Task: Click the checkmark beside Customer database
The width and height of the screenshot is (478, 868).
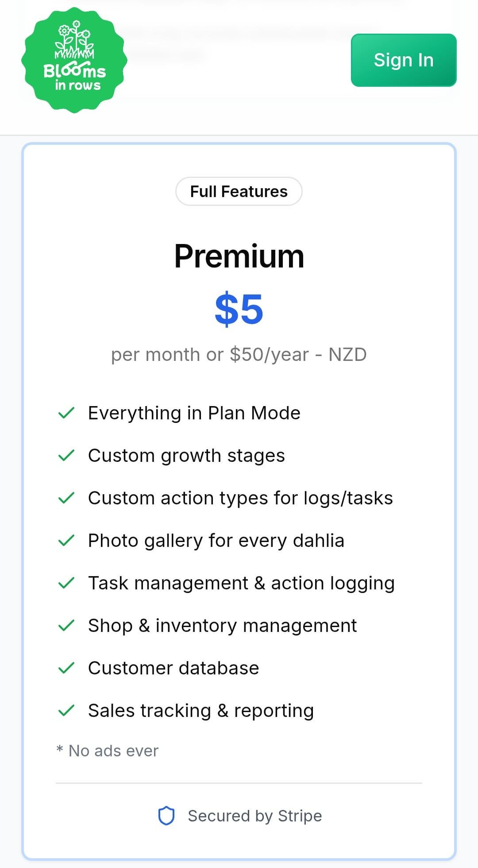Action: tap(66, 668)
